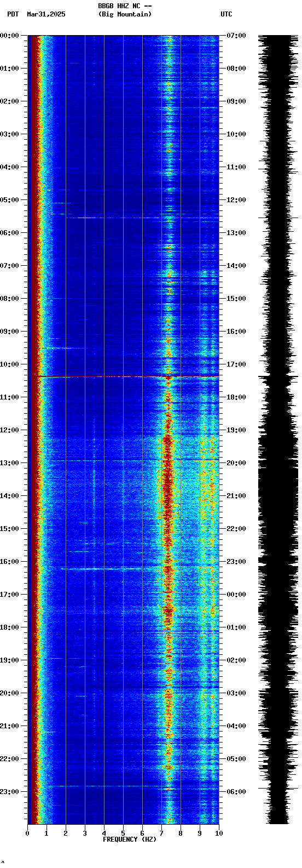Screen dimensions: 302x868
Task: Click the 12:00 UTC time label
Action: pos(236,200)
